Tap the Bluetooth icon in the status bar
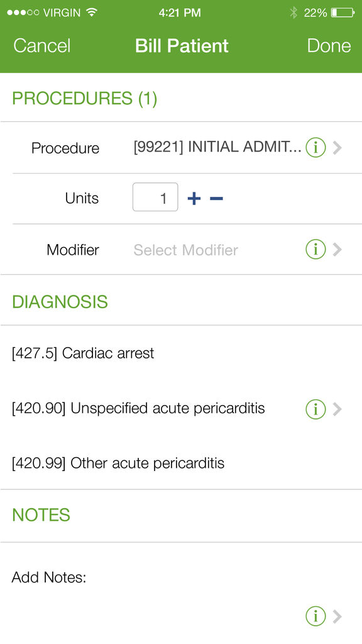362x644 pixels. coord(293,13)
